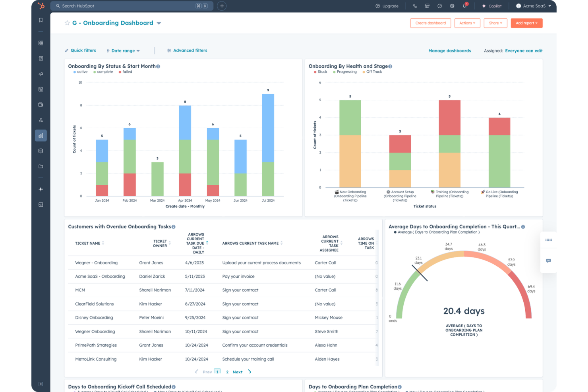Click Everyone can edit link
Image resolution: width=588 pixels, height=392 pixels.
coord(524,51)
